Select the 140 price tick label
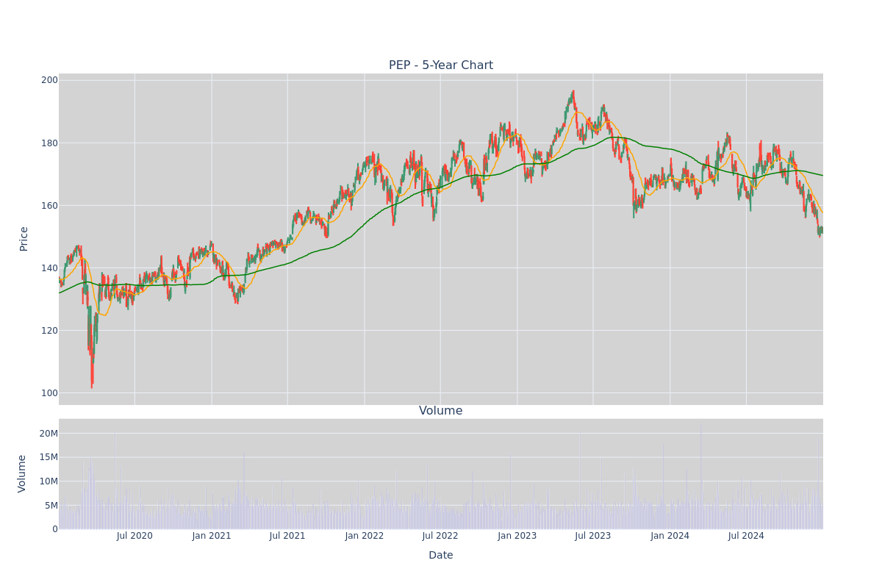 pos(49,268)
